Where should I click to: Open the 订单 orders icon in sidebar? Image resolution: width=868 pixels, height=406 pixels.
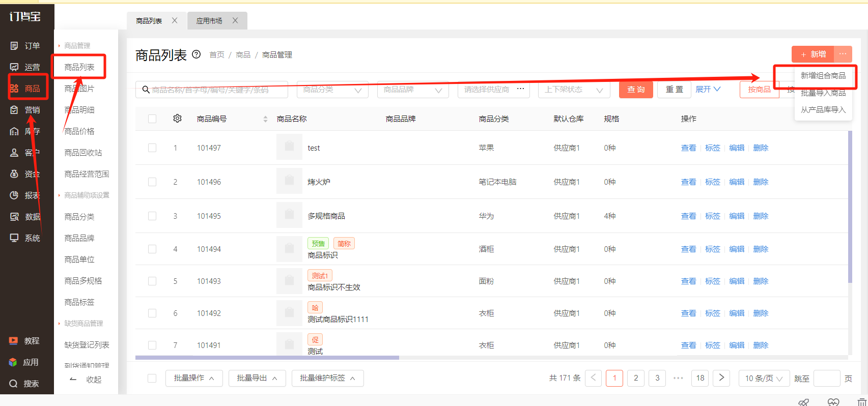coord(14,46)
